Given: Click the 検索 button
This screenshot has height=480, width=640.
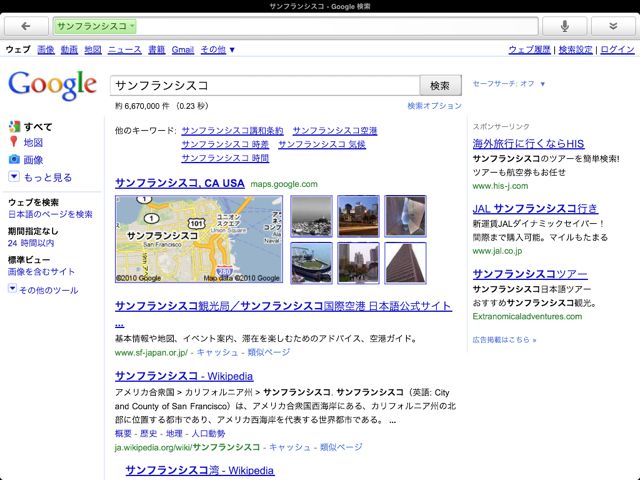Looking at the screenshot, I should 440,86.
